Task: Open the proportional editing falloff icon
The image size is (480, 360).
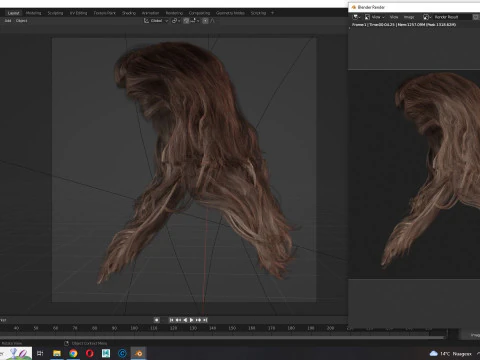Action: [x=213, y=21]
